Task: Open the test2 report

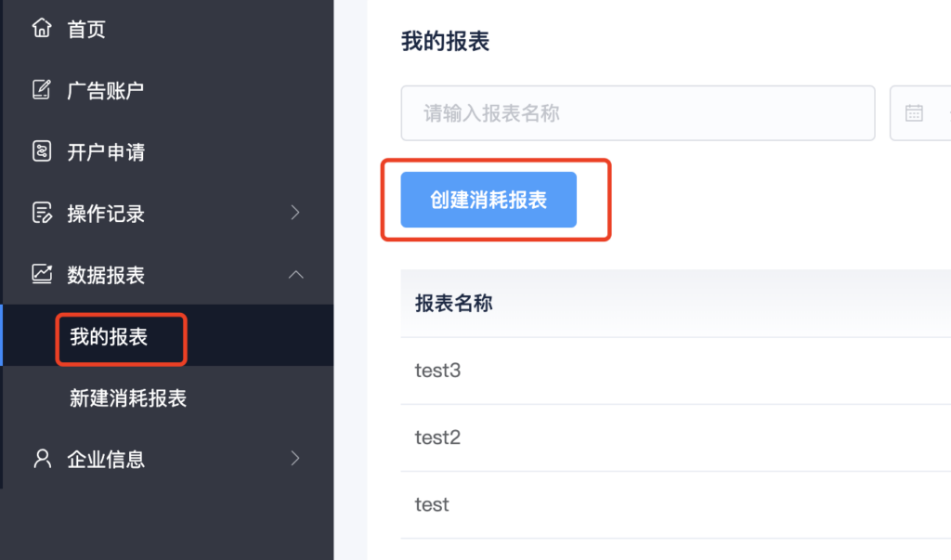Action: point(437,436)
